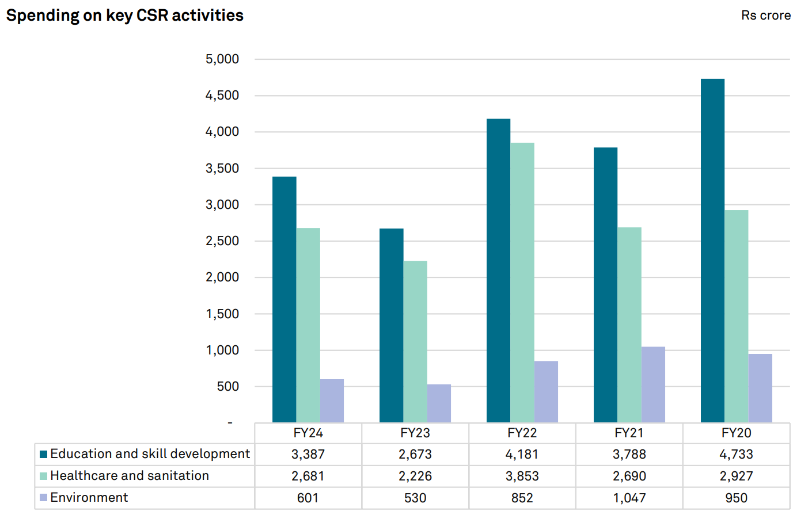
Task: Select the FY23 column header
Action: (x=415, y=433)
